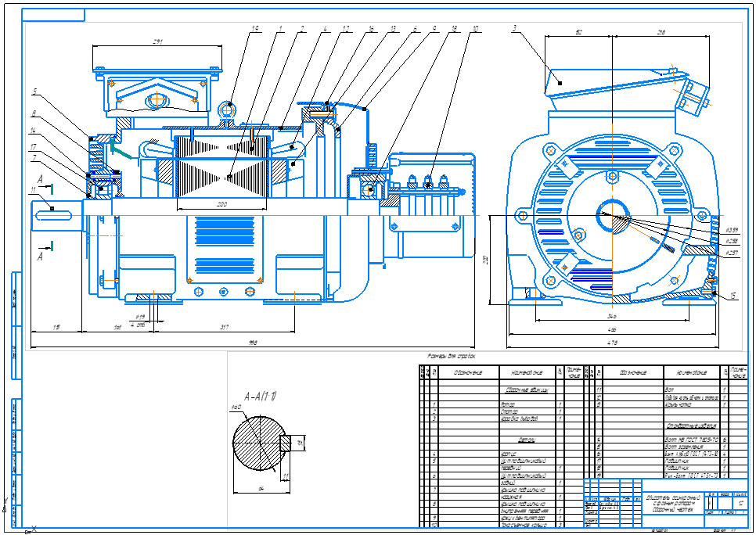The image size is (756, 535).
Task: Click leader callout number 16 above the fan cover
Action: pyautogui.click(x=370, y=29)
